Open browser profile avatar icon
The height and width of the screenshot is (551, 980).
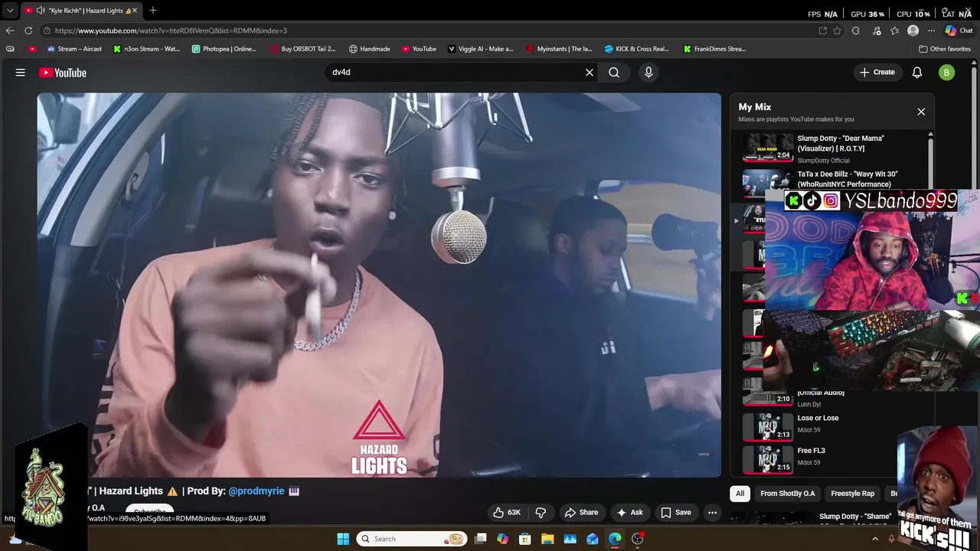[913, 31]
